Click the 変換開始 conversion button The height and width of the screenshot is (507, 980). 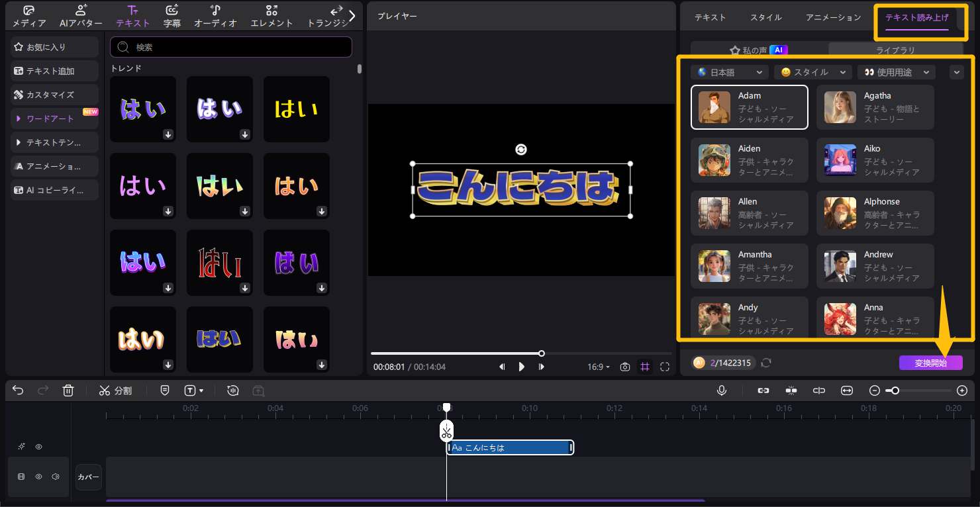pos(930,363)
